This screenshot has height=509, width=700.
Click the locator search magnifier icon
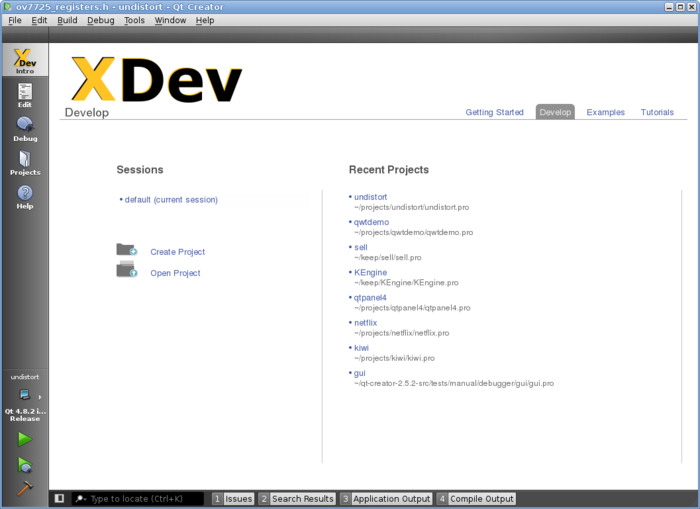(x=81, y=499)
